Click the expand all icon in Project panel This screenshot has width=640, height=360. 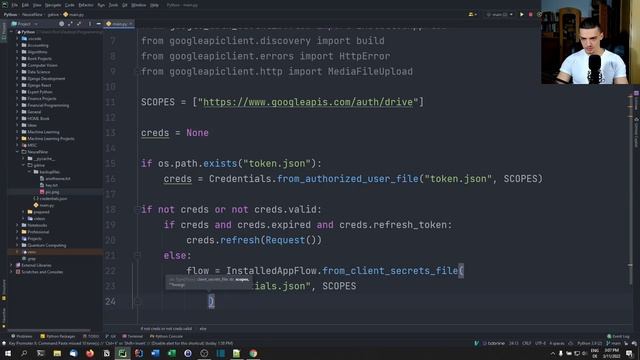pos(70,24)
